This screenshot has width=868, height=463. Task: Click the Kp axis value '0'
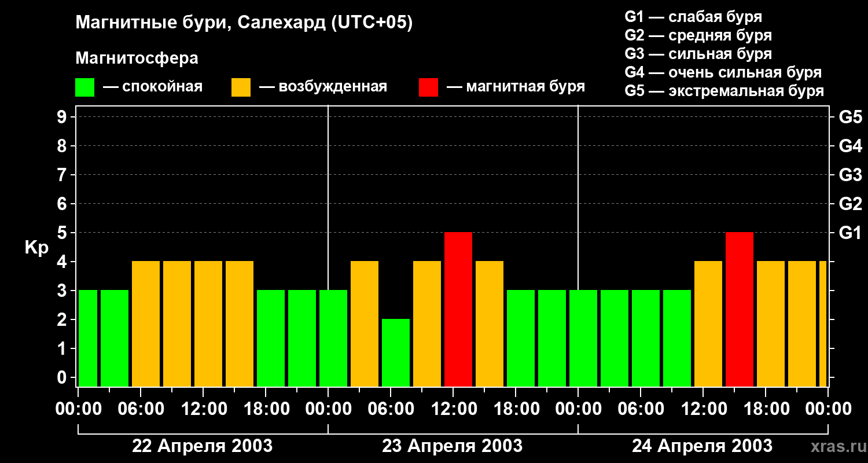tap(63, 377)
